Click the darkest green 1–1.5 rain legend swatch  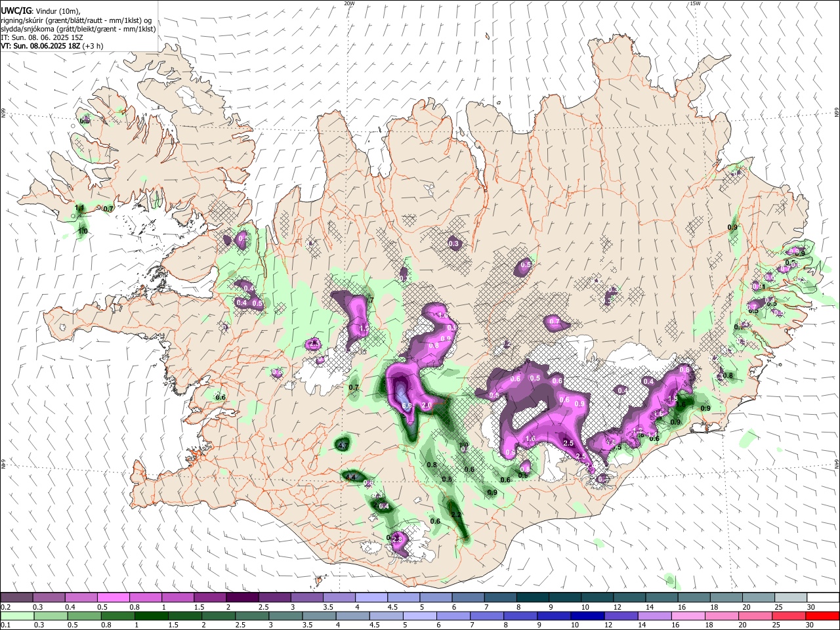point(151,616)
